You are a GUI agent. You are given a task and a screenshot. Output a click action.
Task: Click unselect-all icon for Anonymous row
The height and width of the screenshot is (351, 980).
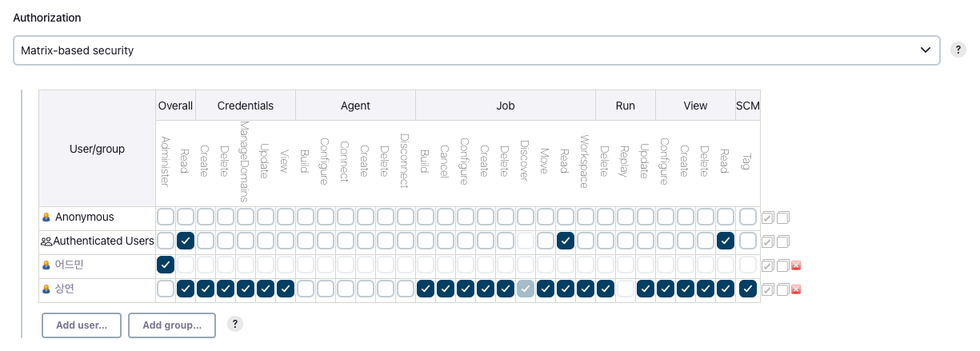[x=782, y=217]
